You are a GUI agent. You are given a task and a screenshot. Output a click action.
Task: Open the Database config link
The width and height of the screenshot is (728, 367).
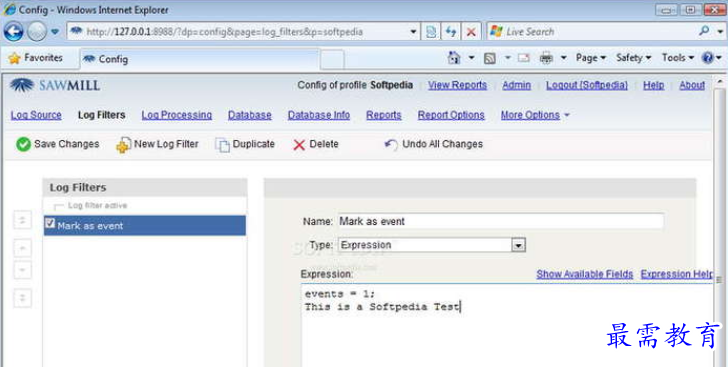250,115
